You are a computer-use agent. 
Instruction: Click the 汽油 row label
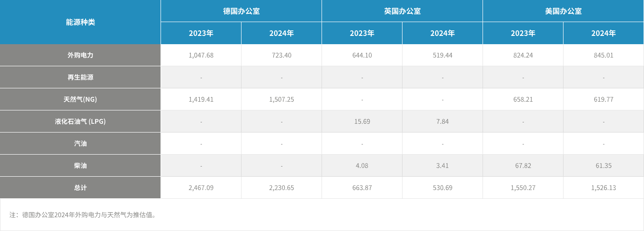80,144
